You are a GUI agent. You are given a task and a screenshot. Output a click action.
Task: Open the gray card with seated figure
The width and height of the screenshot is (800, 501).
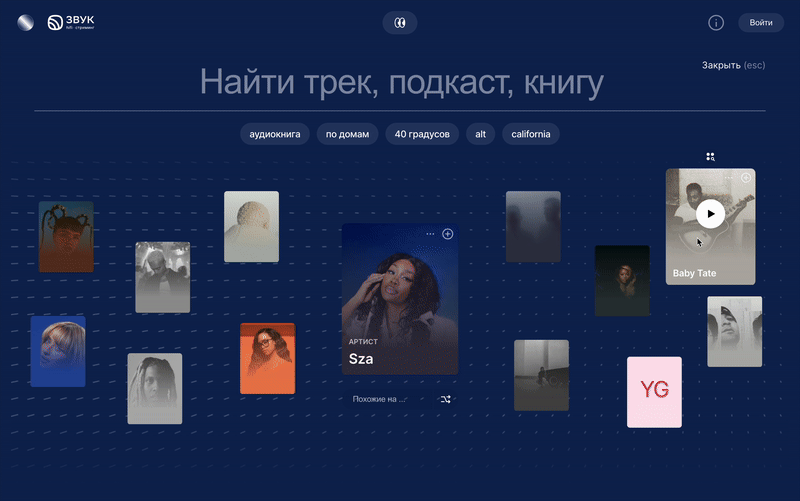click(541, 375)
